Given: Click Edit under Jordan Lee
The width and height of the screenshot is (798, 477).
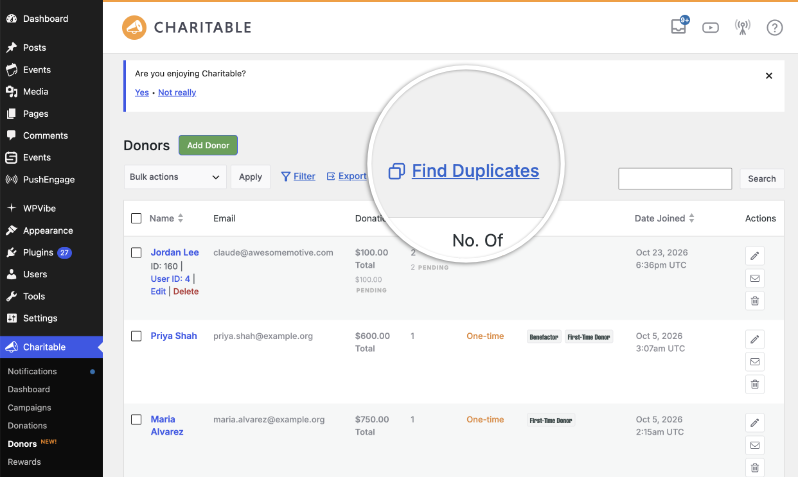Looking at the screenshot, I should tap(158, 292).
